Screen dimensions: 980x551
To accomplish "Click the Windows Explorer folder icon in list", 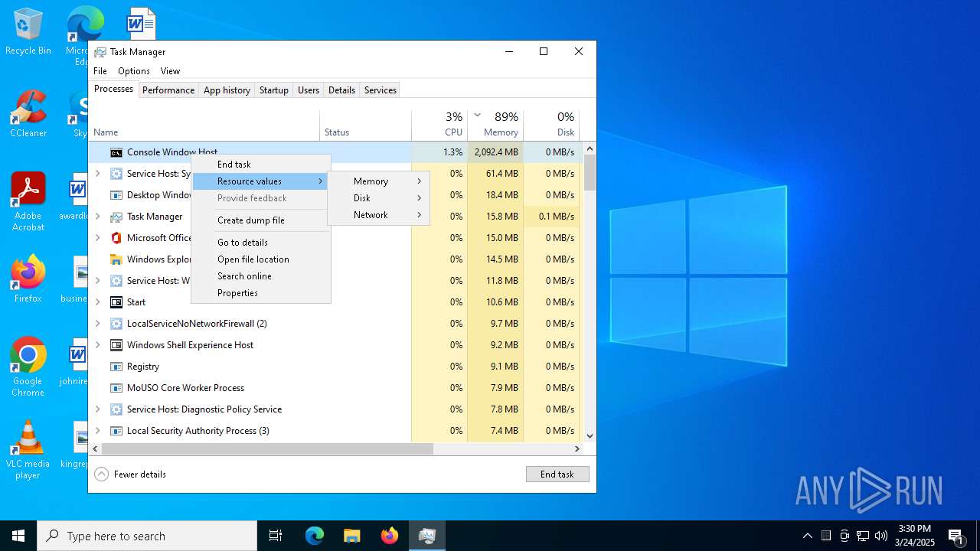I will tap(116, 259).
